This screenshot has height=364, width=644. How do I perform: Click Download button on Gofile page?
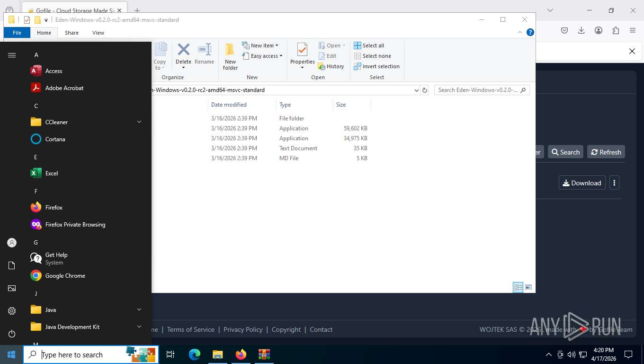(582, 183)
